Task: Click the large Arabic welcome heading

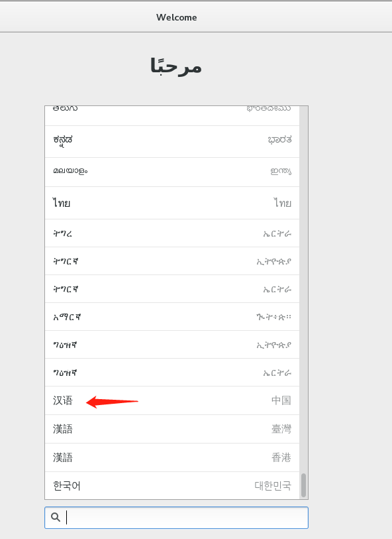Action: pyautogui.click(x=175, y=66)
